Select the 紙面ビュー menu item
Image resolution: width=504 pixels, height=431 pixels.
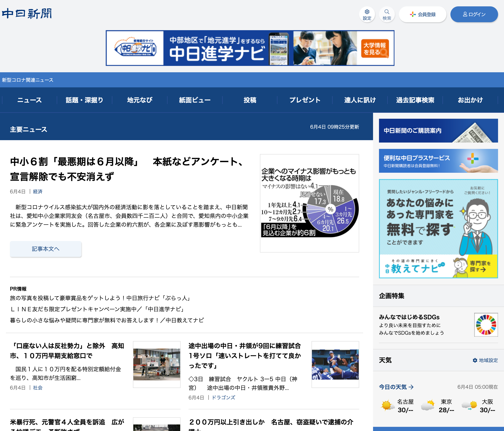point(195,100)
